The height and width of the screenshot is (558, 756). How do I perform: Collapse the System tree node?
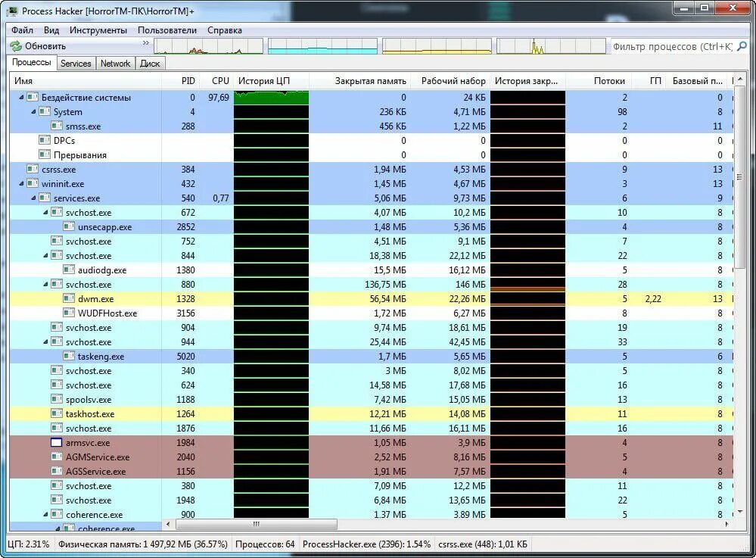coord(33,112)
